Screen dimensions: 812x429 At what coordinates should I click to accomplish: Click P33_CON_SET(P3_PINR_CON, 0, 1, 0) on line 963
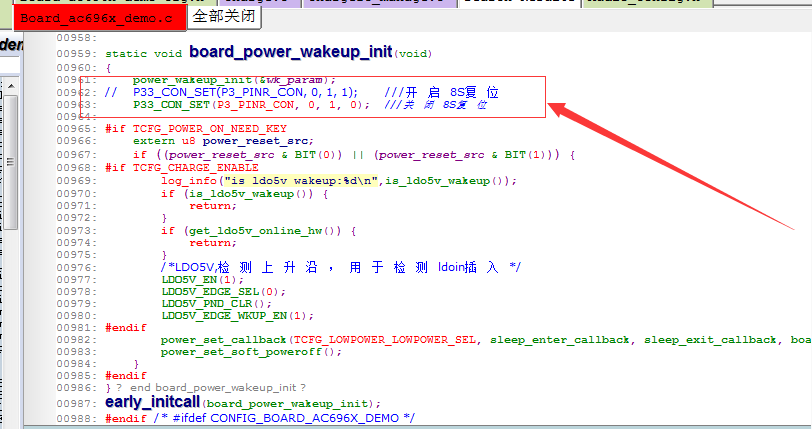(251, 105)
